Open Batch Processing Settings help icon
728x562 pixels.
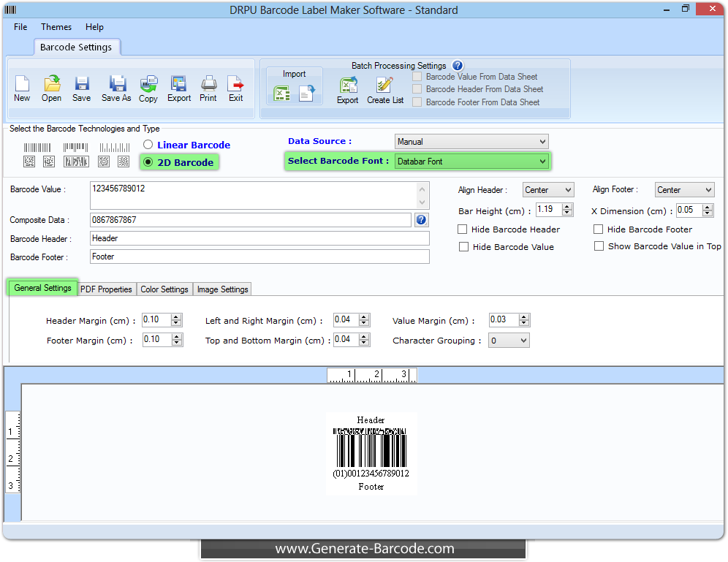pyautogui.click(x=458, y=66)
